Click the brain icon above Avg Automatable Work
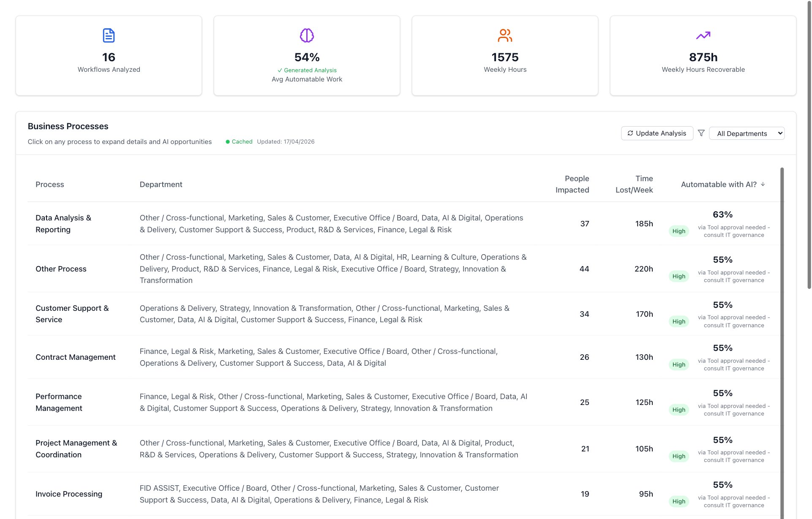This screenshot has height=519, width=812. point(307,35)
